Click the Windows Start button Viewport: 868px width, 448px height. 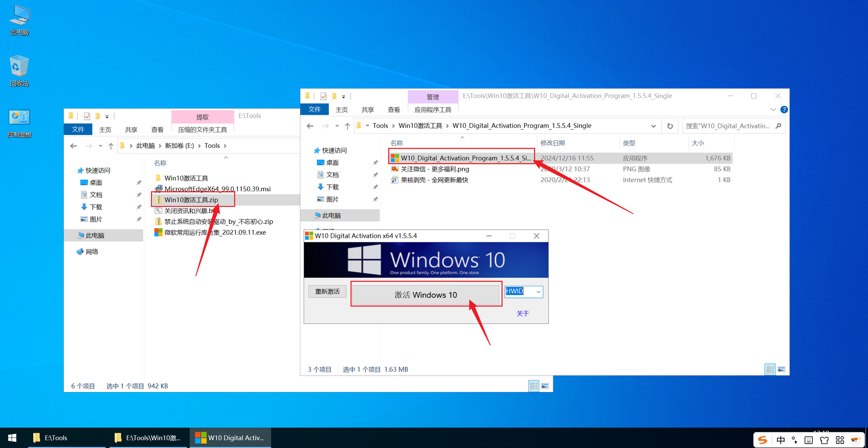(x=12, y=438)
